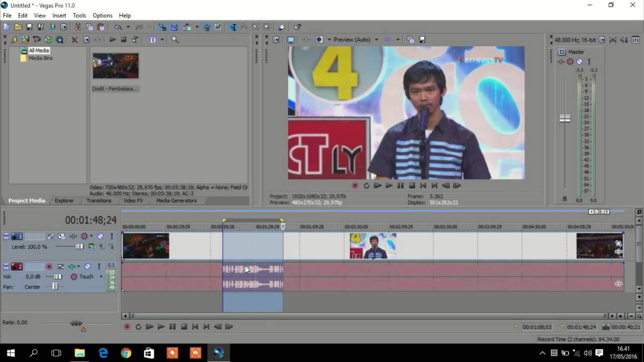Toggle the Auto Ripple icon
Image resolution: width=644 pixels, height=362 pixels.
point(187,27)
